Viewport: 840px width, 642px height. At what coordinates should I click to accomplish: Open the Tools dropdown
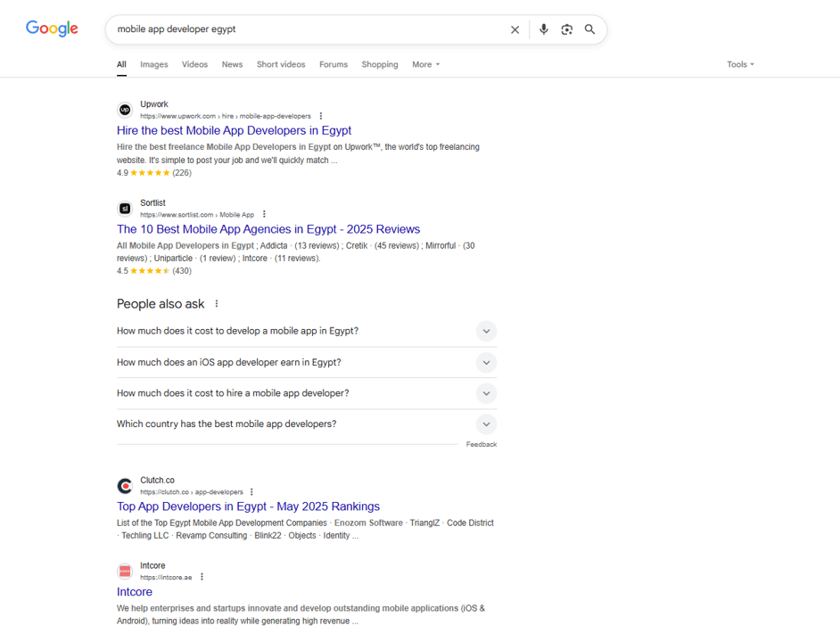click(740, 64)
